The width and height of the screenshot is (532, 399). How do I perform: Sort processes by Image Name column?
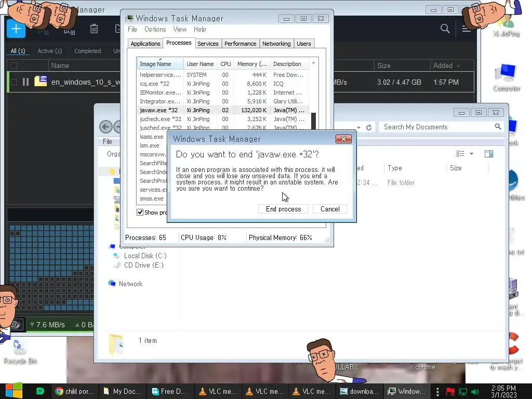pos(160,64)
